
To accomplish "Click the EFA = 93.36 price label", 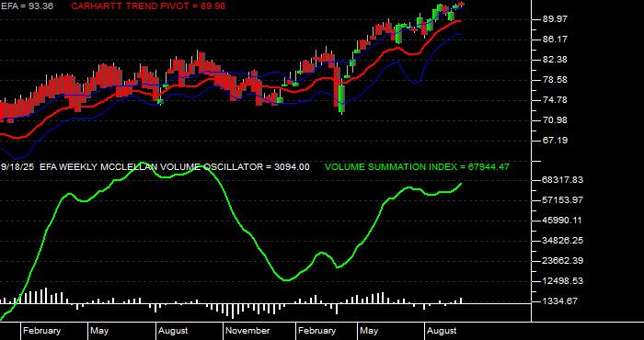I will pos(27,6).
